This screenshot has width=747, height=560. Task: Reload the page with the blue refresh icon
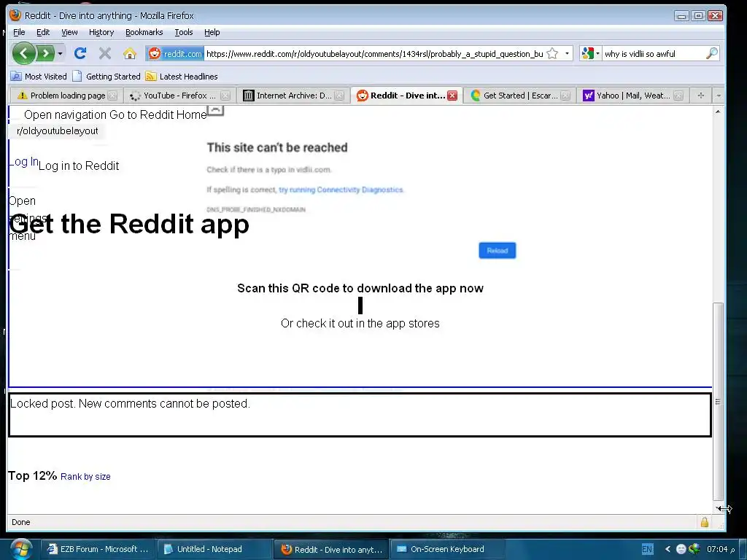tap(80, 53)
